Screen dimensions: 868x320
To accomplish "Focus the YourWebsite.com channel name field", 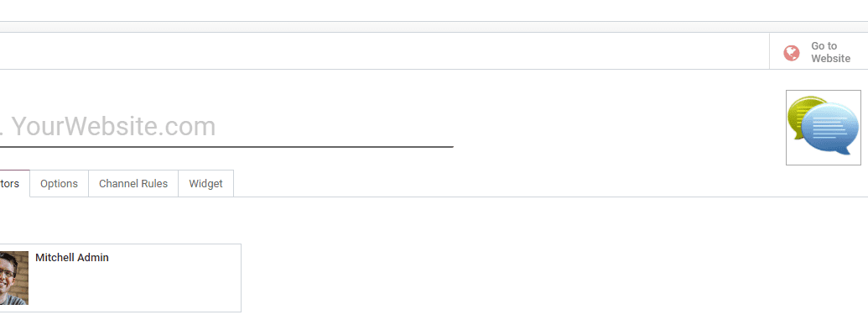I will tap(226, 127).
